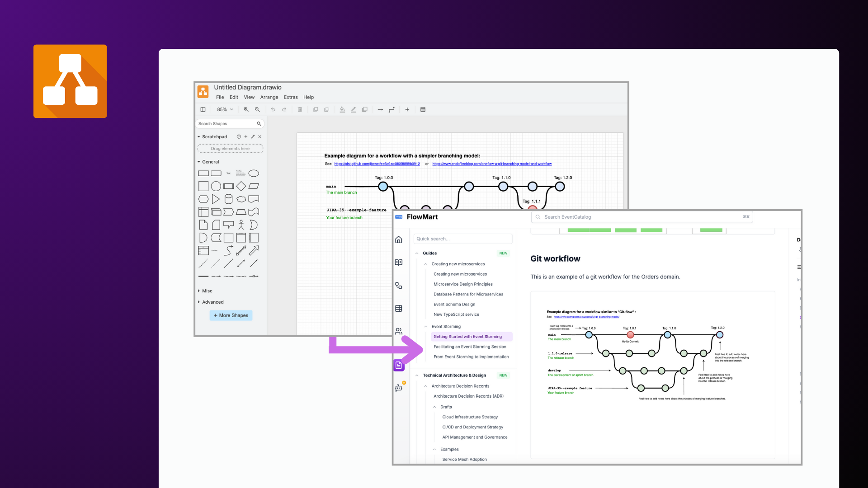The image size is (868, 488).
Task: Collapse the Event Storming tree group
Action: pos(426,327)
